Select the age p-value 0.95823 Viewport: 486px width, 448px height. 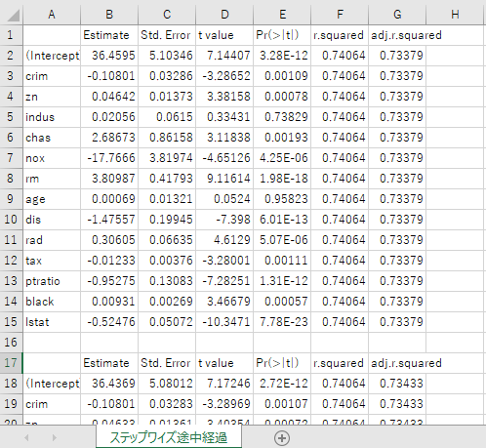282,199
